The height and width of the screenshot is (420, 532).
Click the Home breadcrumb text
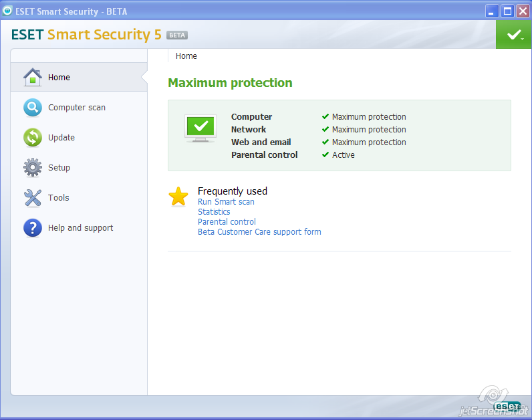(x=186, y=56)
